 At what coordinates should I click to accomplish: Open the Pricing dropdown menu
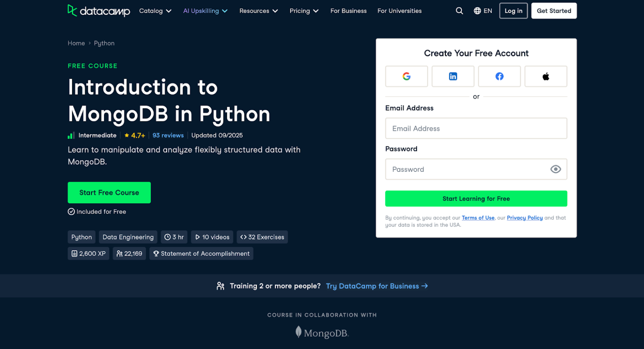coord(304,11)
